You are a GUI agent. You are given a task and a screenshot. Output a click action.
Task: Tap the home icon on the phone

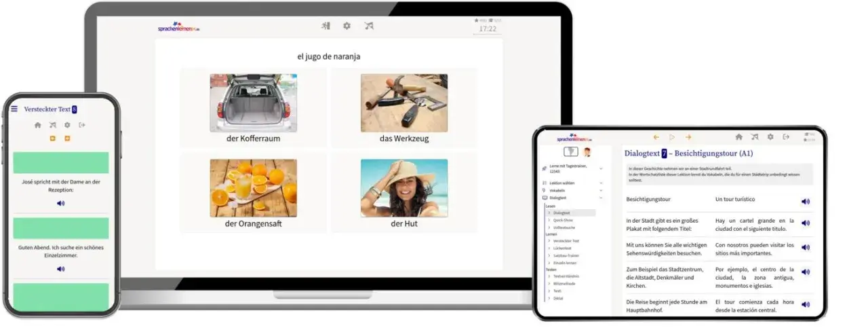point(38,125)
